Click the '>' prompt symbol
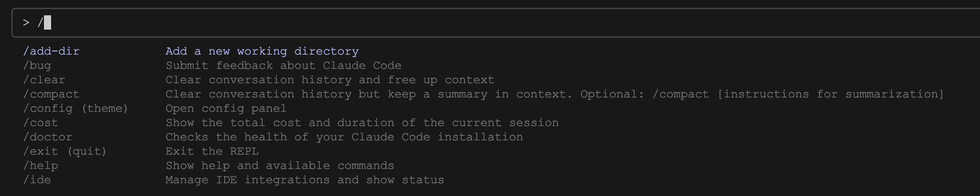Image resolution: width=980 pixels, height=196 pixels. (x=26, y=22)
